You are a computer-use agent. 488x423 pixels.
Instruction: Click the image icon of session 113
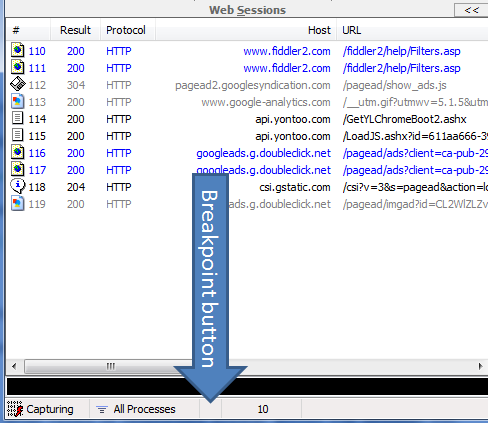tap(18, 102)
